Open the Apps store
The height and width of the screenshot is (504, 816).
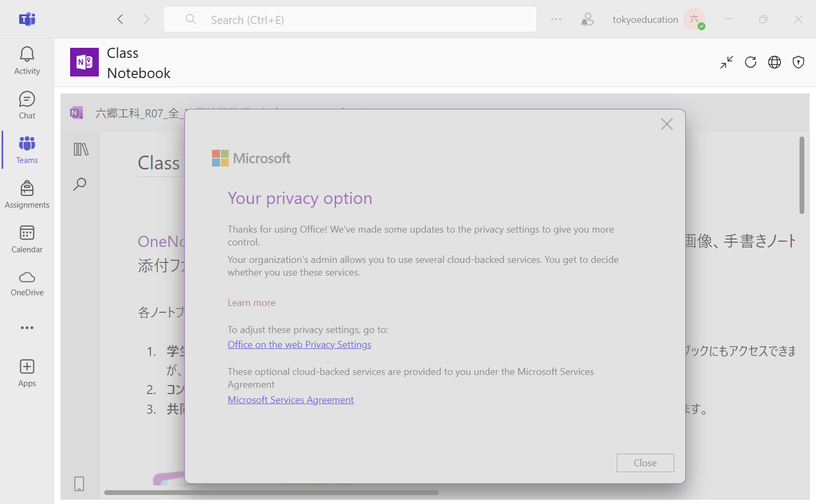[27, 373]
